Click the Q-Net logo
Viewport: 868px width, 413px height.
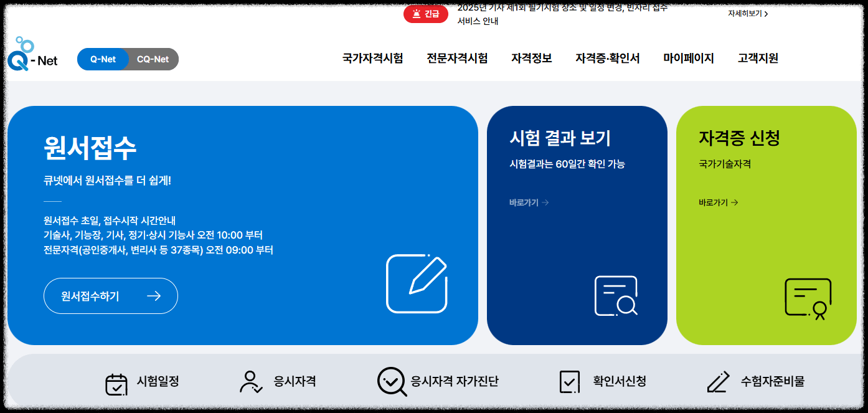click(x=32, y=59)
